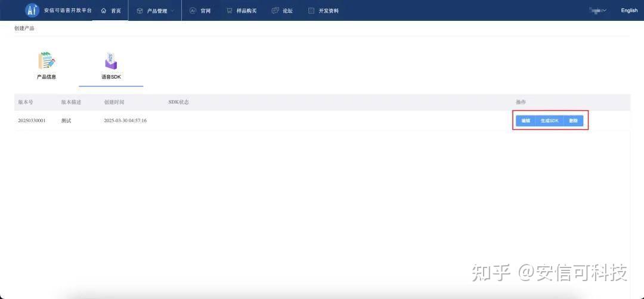Viewport: 644px width, 299px height.
Task: Click the 操作 column header
Action: [x=521, y=102]
